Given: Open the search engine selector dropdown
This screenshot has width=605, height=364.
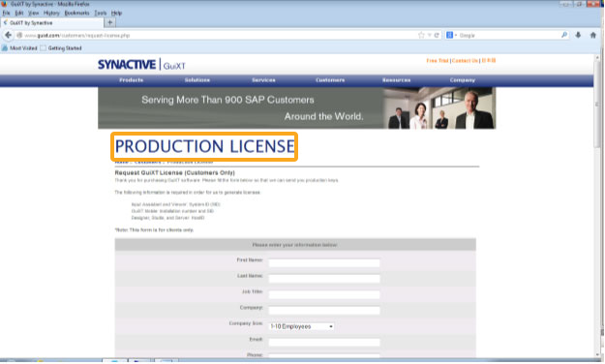Looking at the screenshot, I should click(x=451, y=35).
